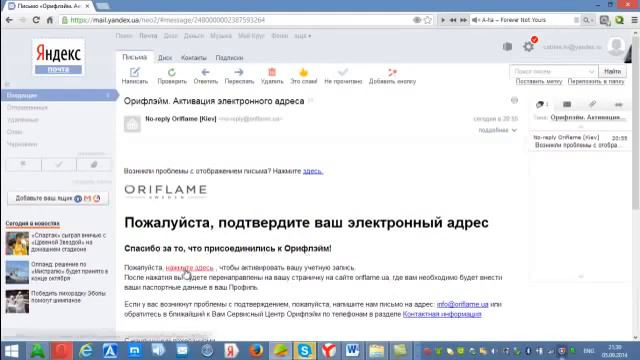Viewport: 640px width, 360px height.
Task: Select the Черновики folder
Action: pos(22,144)
